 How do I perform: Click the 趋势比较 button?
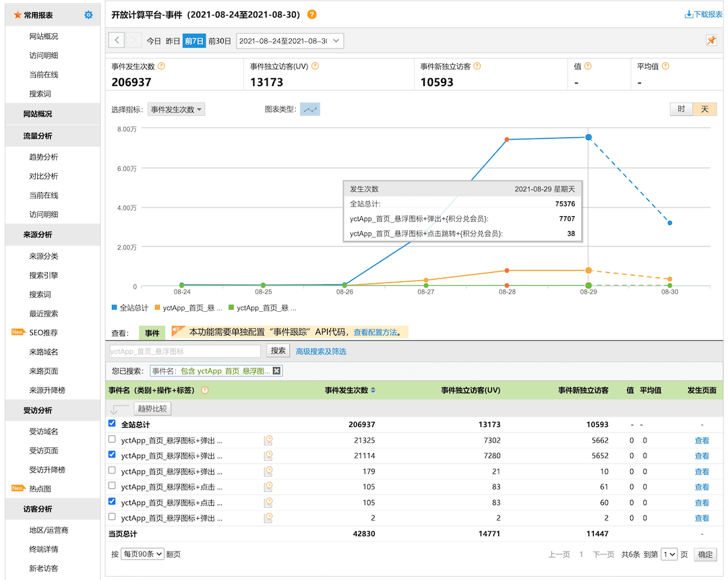click(x=152, y=408)
